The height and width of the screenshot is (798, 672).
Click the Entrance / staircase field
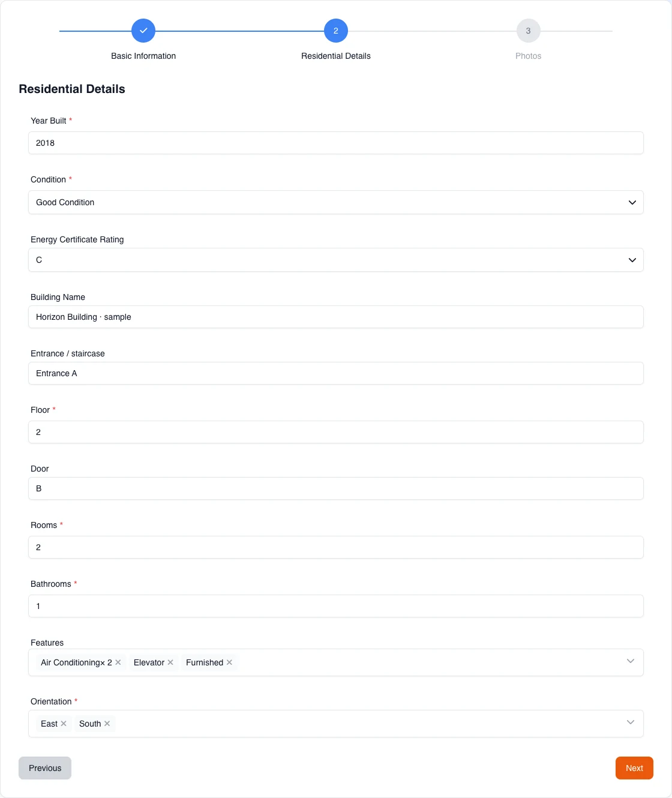click(x=336, y=373)
